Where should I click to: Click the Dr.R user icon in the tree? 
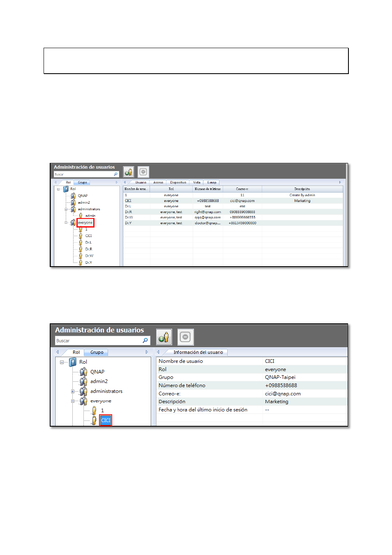(x=81, y=249)
